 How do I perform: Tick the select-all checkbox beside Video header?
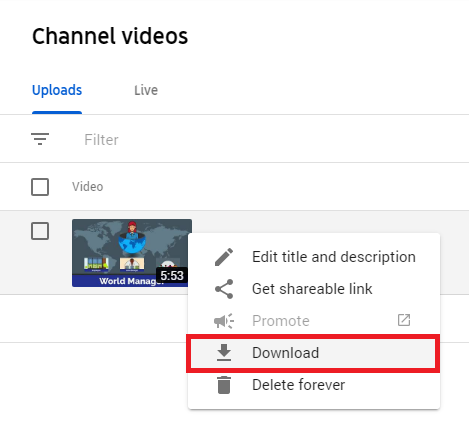(x=40, y=187)
